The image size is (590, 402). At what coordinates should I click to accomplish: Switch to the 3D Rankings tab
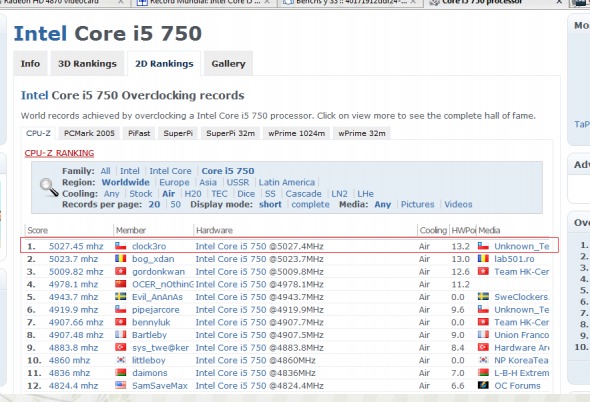point(87,64)
